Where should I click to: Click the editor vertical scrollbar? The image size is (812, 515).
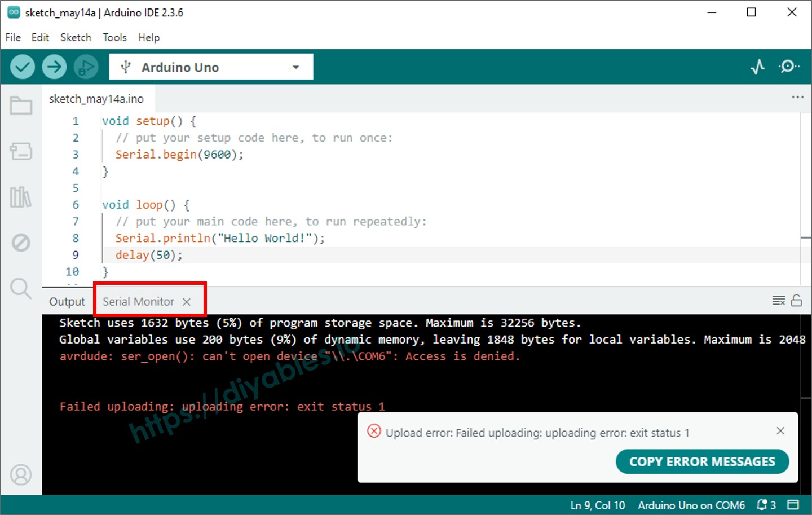(x=806, y=199)
